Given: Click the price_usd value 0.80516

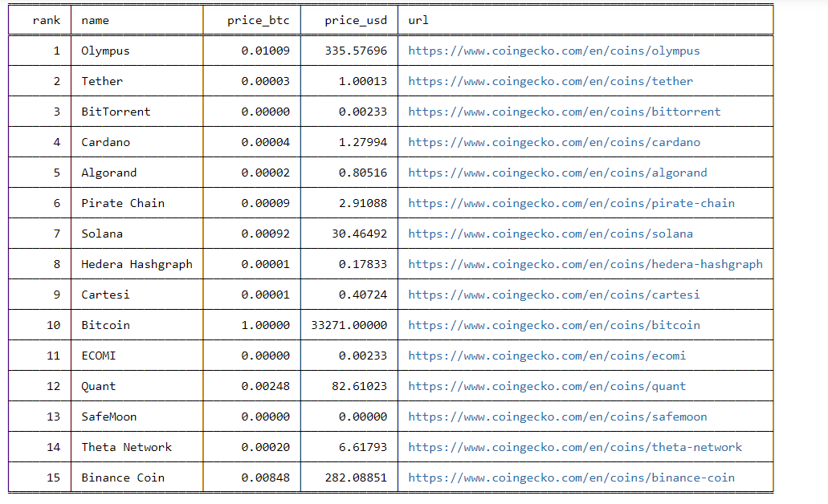Looking at the screenshot, I should point(362,173).
